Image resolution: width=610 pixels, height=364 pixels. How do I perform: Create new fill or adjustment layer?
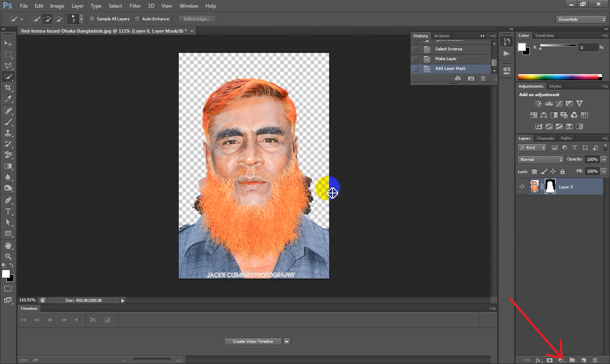[561, 360]
